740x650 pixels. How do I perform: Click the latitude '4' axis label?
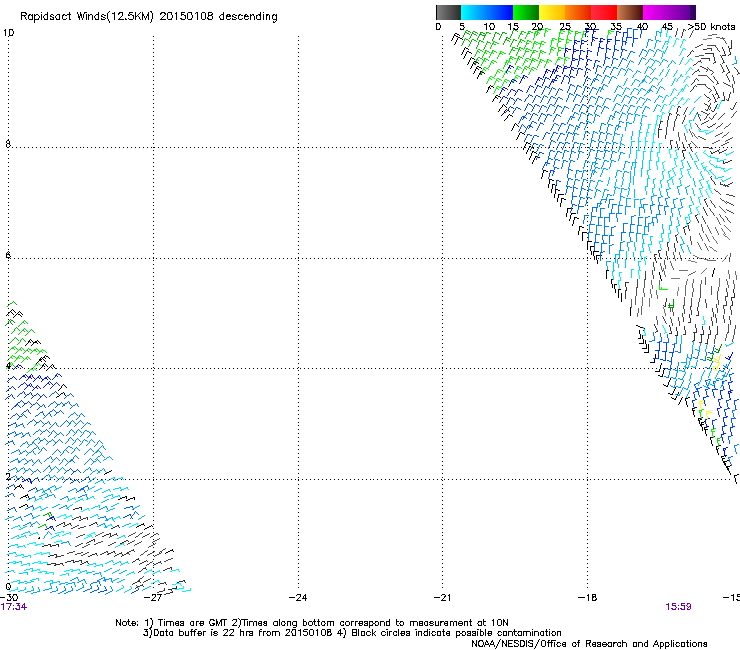pos(8,366)
